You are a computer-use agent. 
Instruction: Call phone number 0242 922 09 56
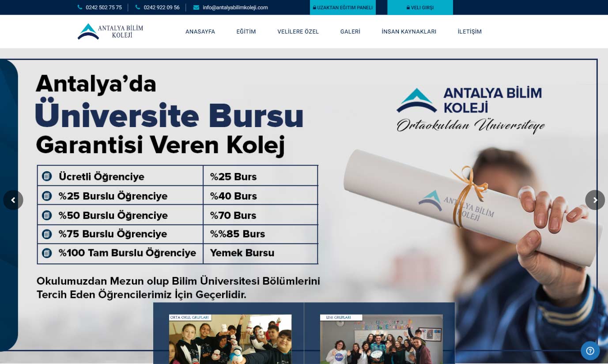(162, 8)
